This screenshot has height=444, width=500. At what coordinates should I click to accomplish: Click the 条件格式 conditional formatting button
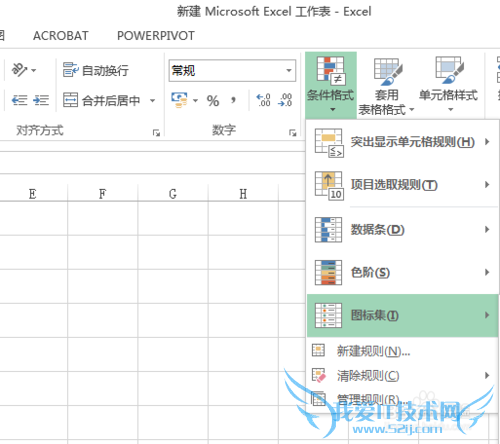pyautogui.click(x=331, y=85)
